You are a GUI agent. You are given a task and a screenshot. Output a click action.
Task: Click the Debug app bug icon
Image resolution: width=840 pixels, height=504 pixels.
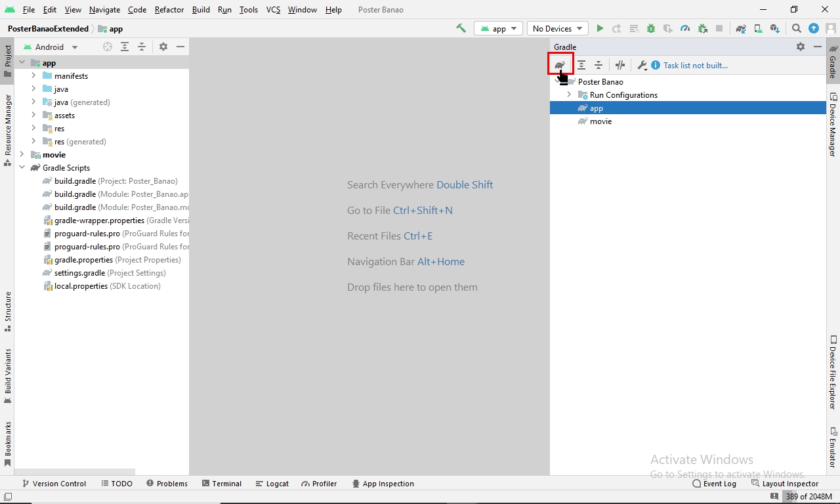[x=651, y=28]
